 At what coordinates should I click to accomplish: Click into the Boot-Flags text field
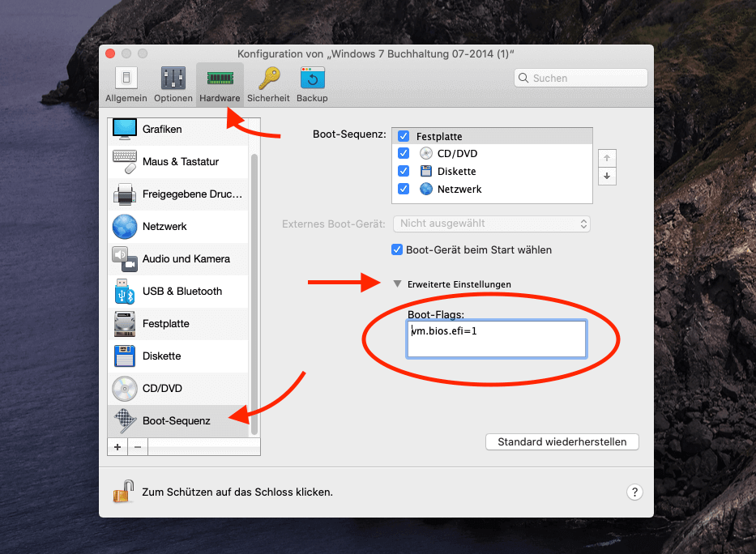coord(497,339)
